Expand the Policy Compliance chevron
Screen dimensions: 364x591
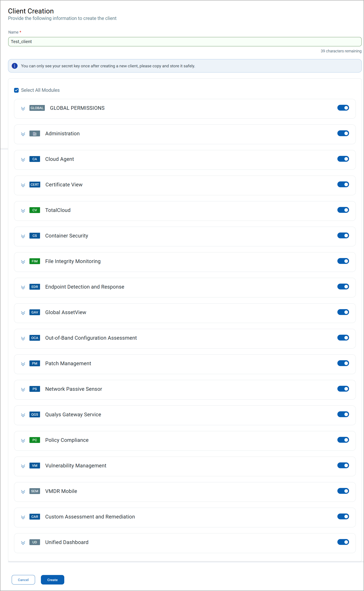coord(23,440)
